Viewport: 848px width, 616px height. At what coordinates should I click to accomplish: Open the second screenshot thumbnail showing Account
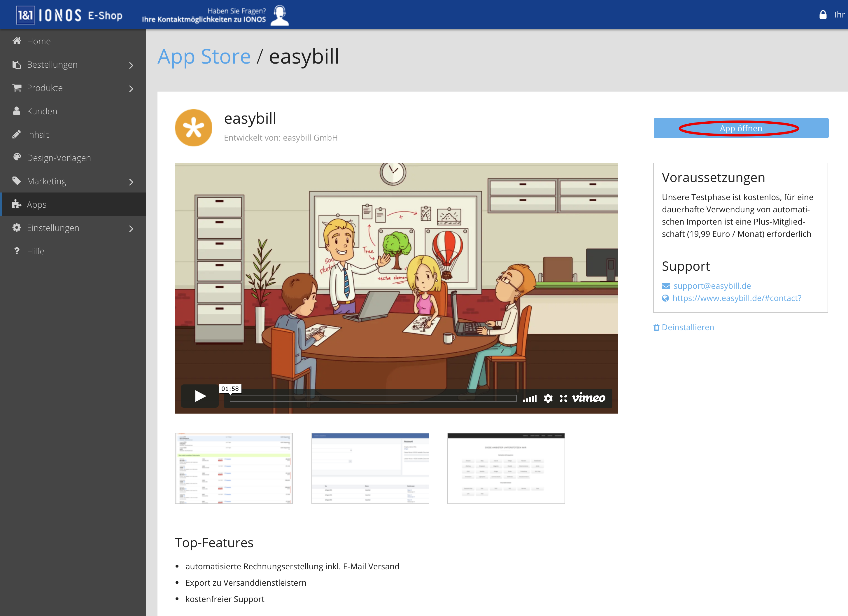370,468
